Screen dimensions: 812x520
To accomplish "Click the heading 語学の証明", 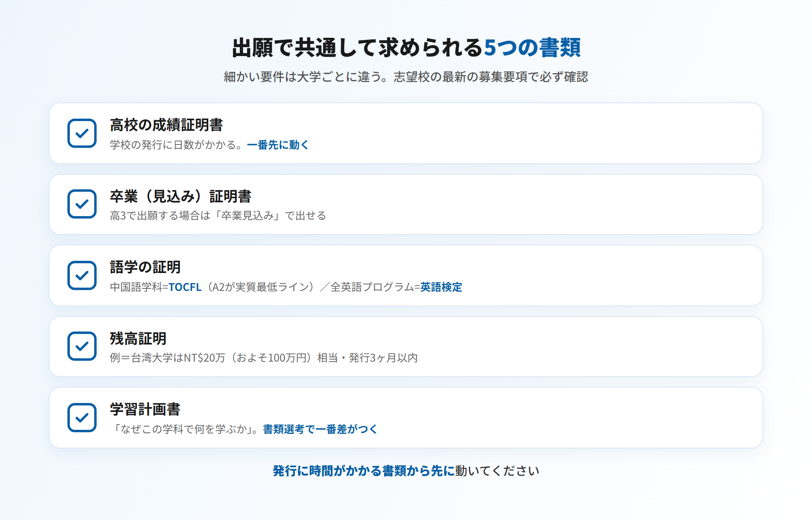I will click(x=145, y=267).
